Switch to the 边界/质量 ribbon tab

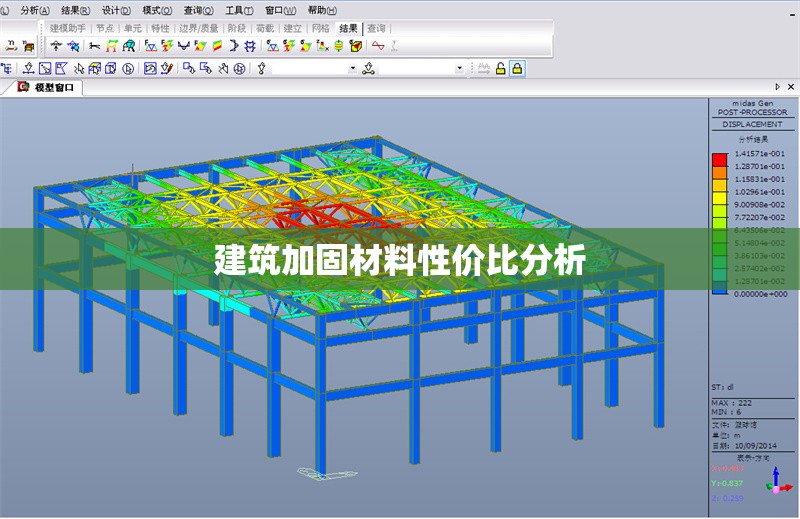tap(198, 28)
